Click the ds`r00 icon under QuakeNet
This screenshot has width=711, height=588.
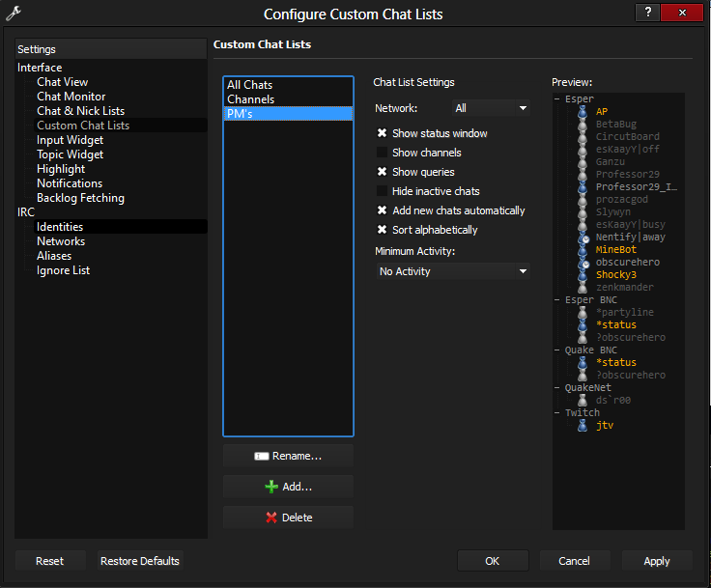(583, 400)
